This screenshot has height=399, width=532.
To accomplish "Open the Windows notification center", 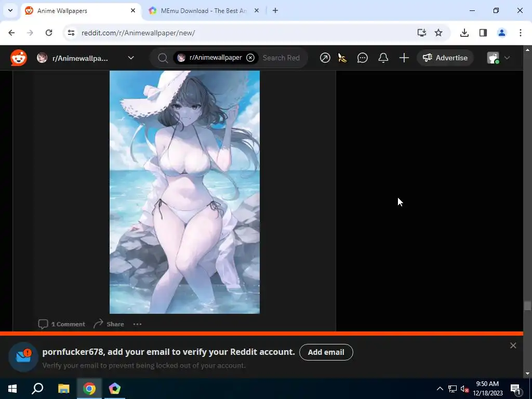I will 516,389.
